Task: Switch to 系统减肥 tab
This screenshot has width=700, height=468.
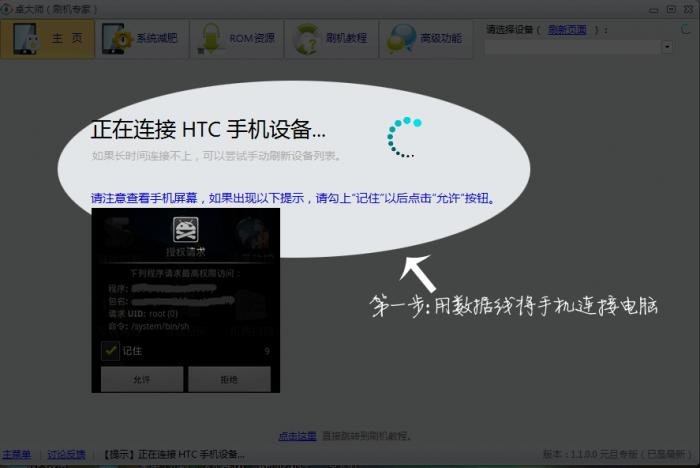Action: [142, 38]
